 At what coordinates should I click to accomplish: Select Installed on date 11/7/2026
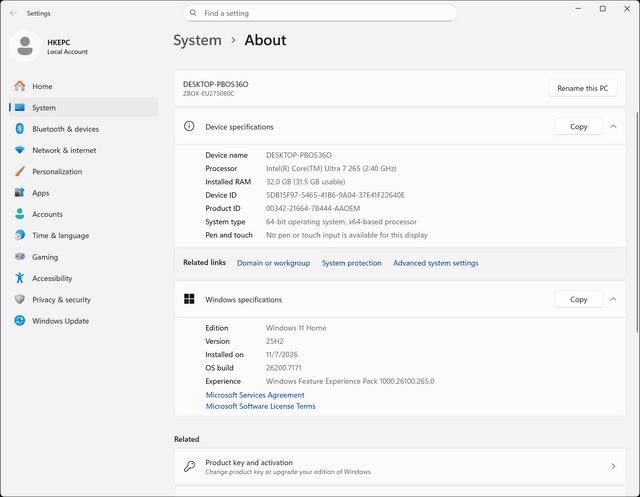click(282, 354)
